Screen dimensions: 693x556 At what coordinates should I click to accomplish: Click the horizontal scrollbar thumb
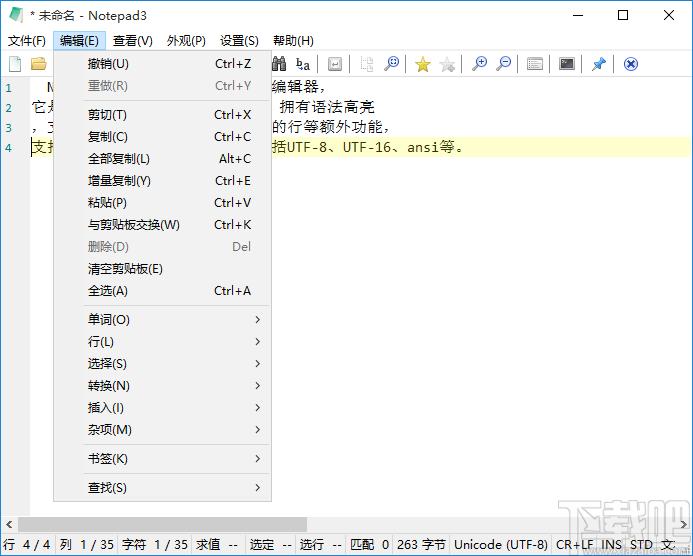[162, 525]
